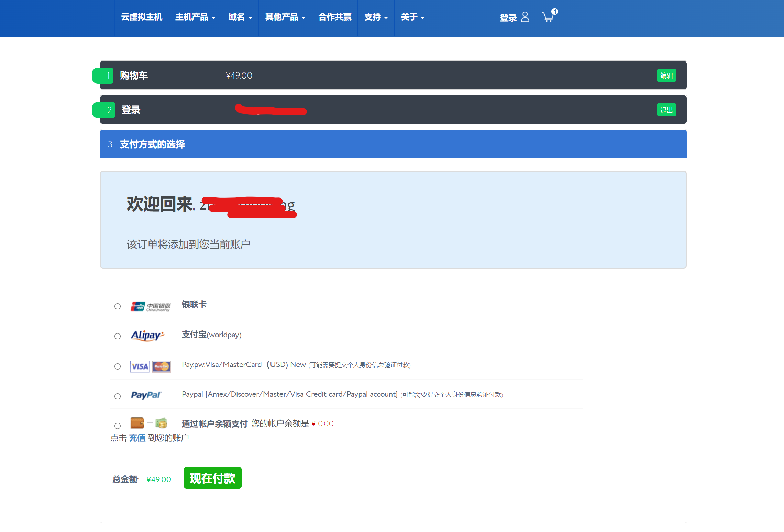Click the 现在付款 pay now button
Viewport: 784px width, 532px height.
[212, 478]
